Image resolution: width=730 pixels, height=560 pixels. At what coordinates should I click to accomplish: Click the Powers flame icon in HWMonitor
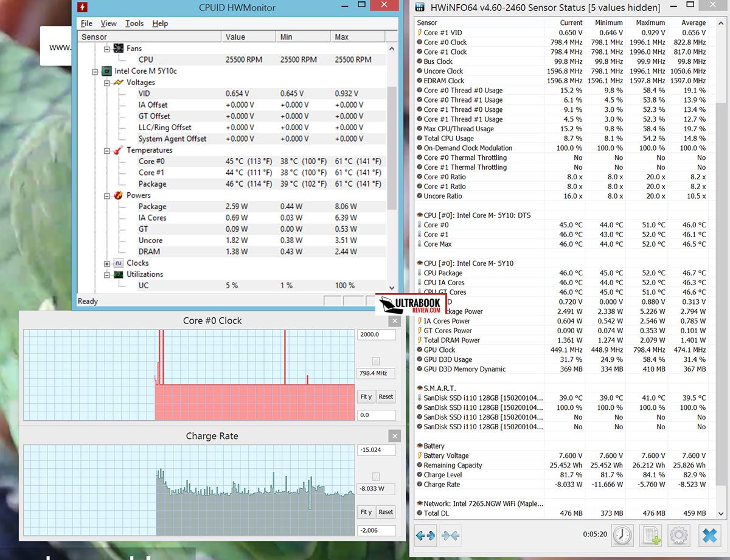coord(119,195)
